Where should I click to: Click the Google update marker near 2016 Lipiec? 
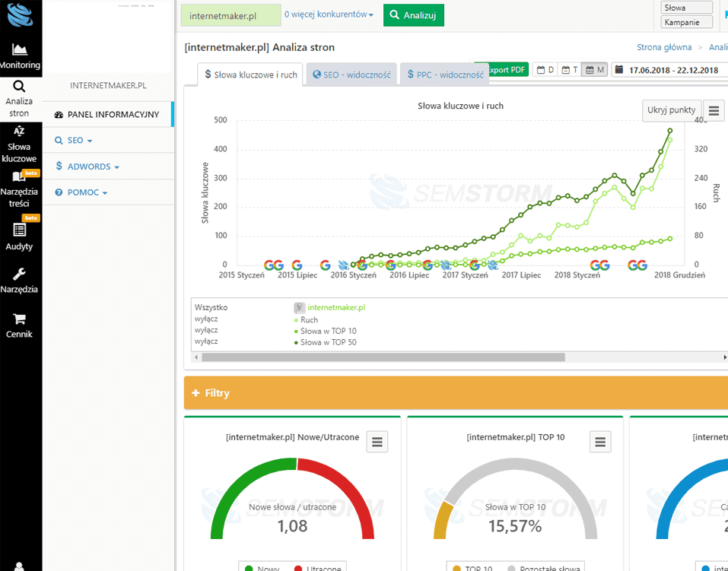click(x=390, y=265)
